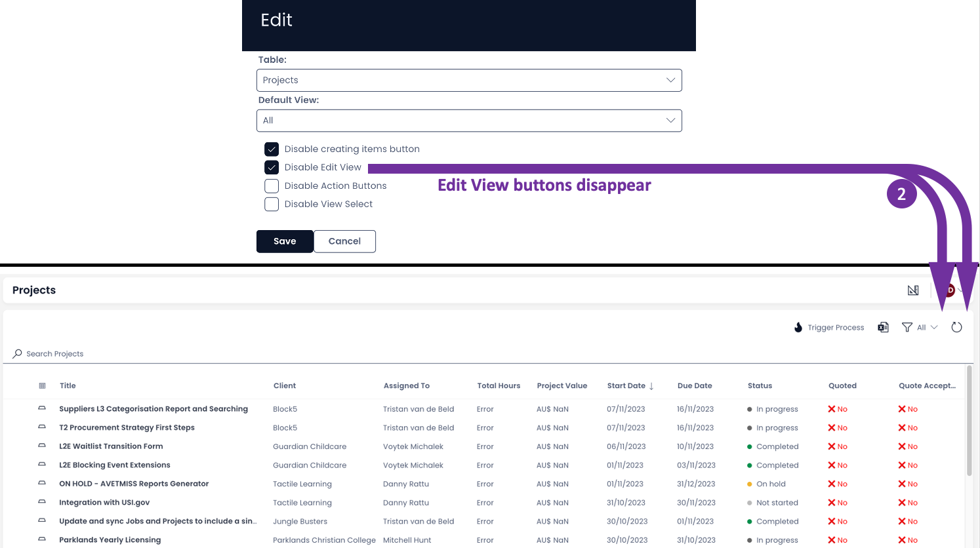The image size is (980, 548).
Task: Enable the Disable Action Buttons checkbox
Action: point(272,186)
